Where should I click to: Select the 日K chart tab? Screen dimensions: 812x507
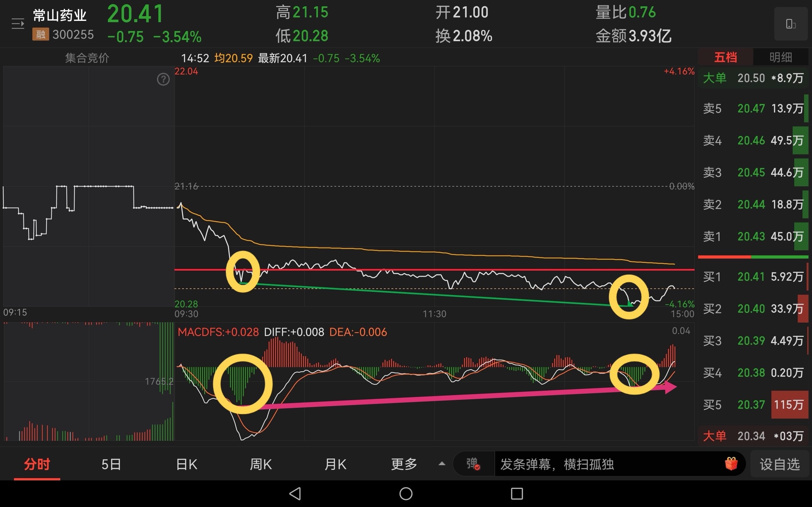(x=187, y=464)
